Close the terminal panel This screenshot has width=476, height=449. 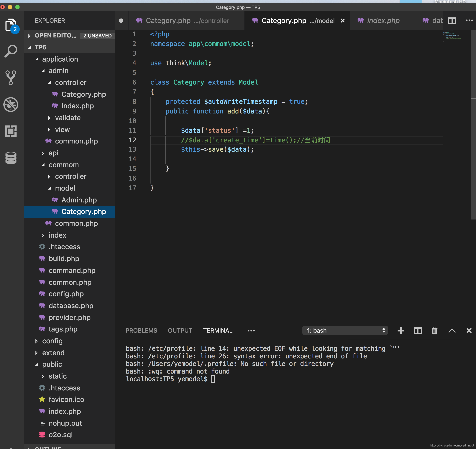pos(469,331)
